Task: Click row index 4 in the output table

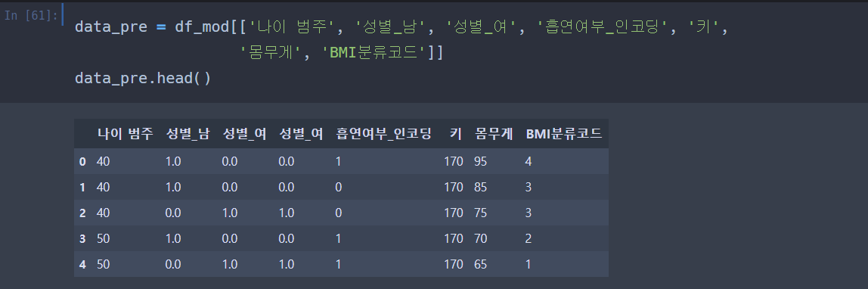Action: 82,264
